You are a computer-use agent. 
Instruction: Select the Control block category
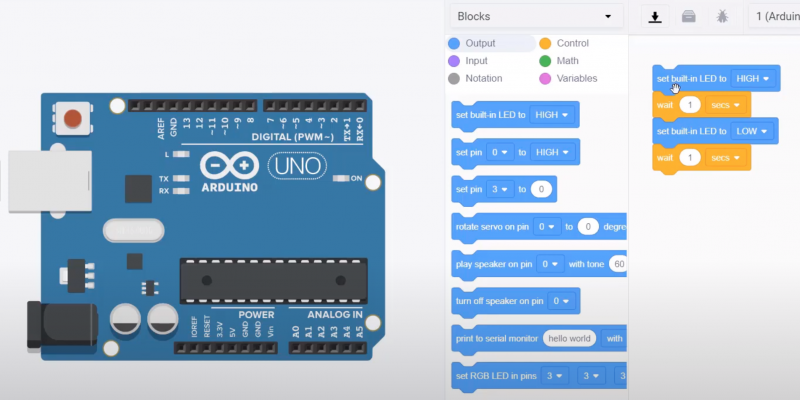pyautogui.click(x=564, y=44)
